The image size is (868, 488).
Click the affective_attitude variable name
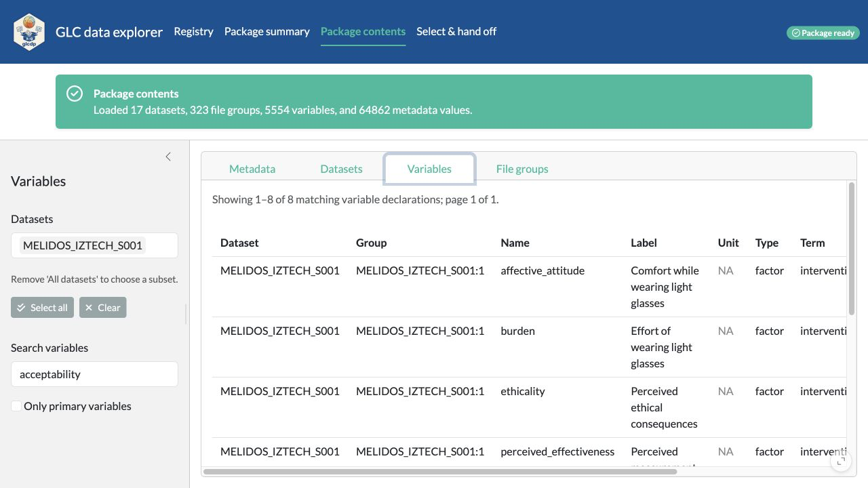pyautogui.click(x=542, y=270)
